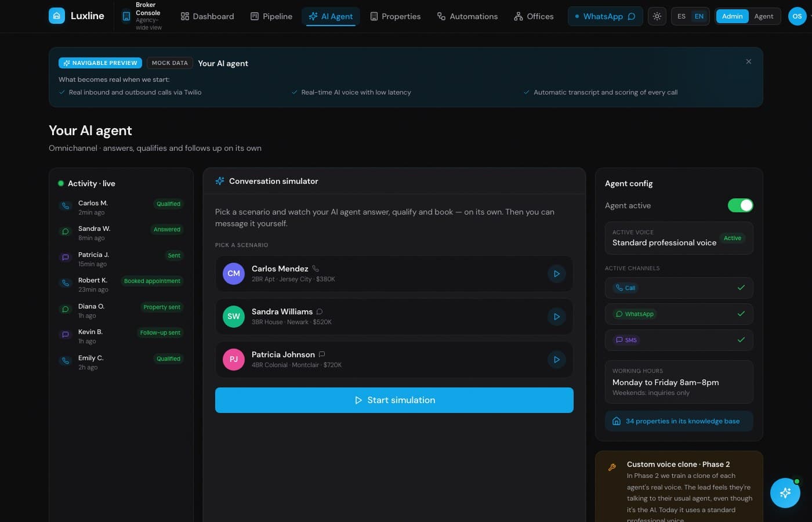This screenshot has height=522, width=812.
Task: Click the chat icon next to Patricia Johnson name
Action: 322,354
